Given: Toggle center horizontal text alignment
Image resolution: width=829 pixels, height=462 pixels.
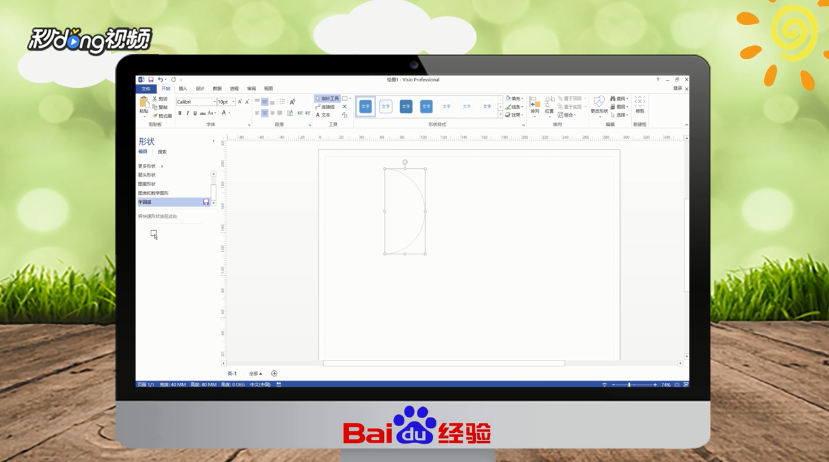Looking at the screenshot, I should (265, 113).
